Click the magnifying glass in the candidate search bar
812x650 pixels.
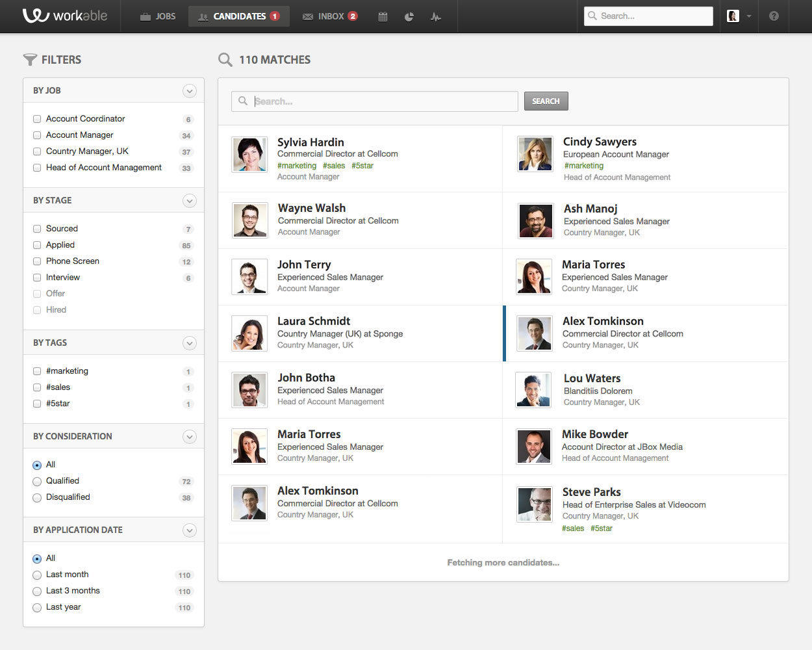click(243, 101)
